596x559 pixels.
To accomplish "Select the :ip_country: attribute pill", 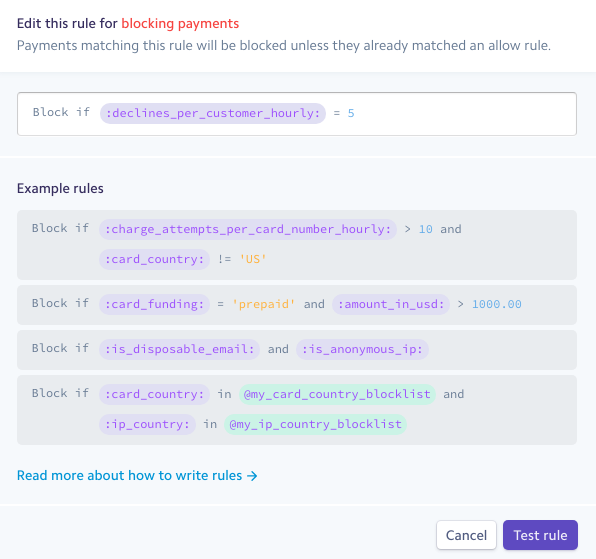I will click(147, 424).
